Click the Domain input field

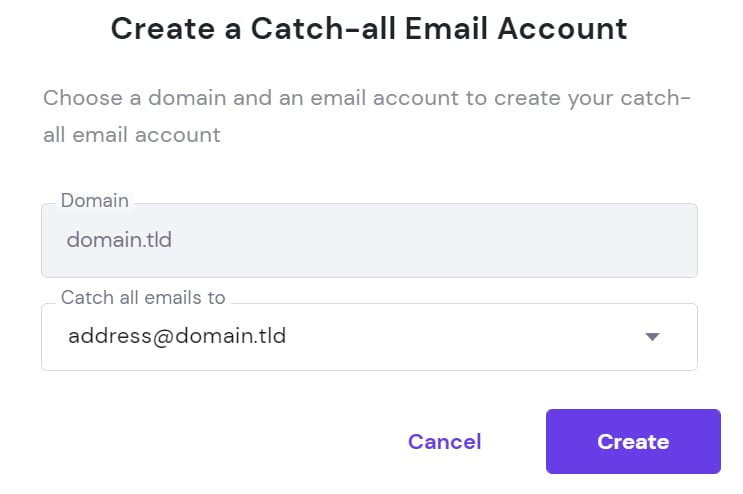[x=368, y=241]
